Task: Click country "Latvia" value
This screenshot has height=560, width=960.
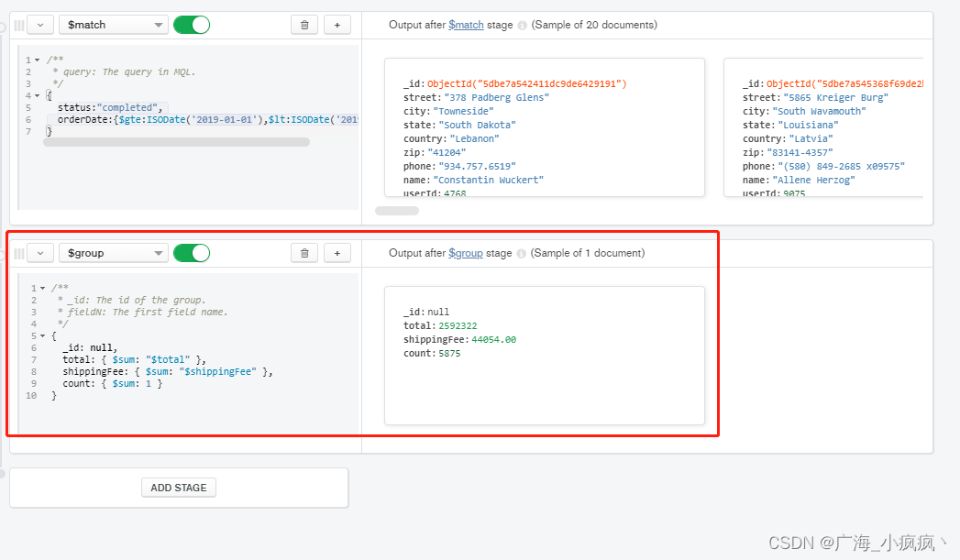Action: coord(811,139)
